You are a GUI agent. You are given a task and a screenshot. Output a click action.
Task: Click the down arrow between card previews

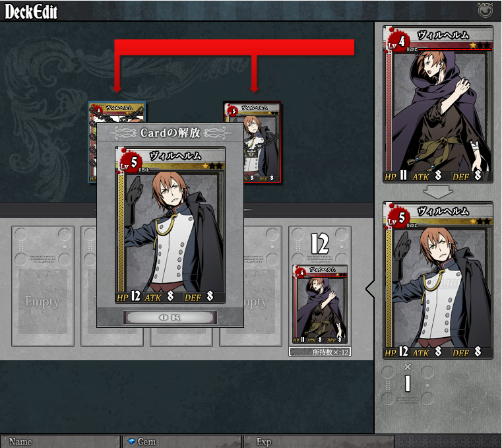click(437, 192)
